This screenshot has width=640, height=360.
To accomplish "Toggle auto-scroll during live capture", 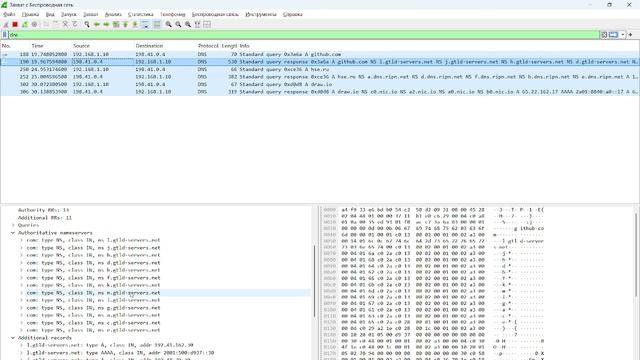I will 145,24.
